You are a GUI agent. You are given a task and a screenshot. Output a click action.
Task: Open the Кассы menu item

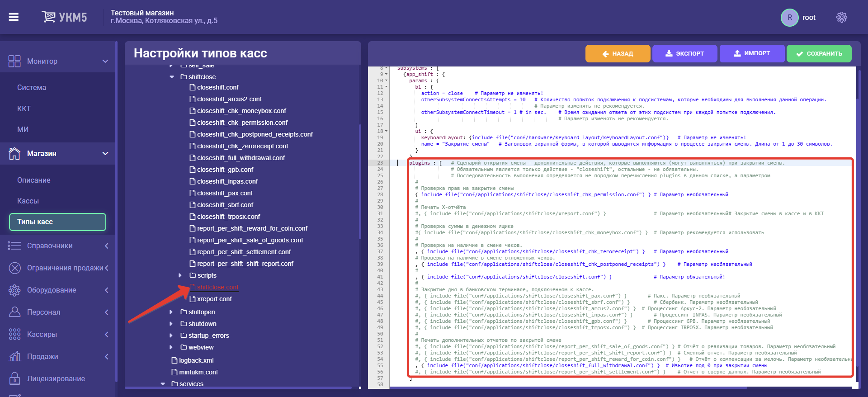click(x=28, y=201)
